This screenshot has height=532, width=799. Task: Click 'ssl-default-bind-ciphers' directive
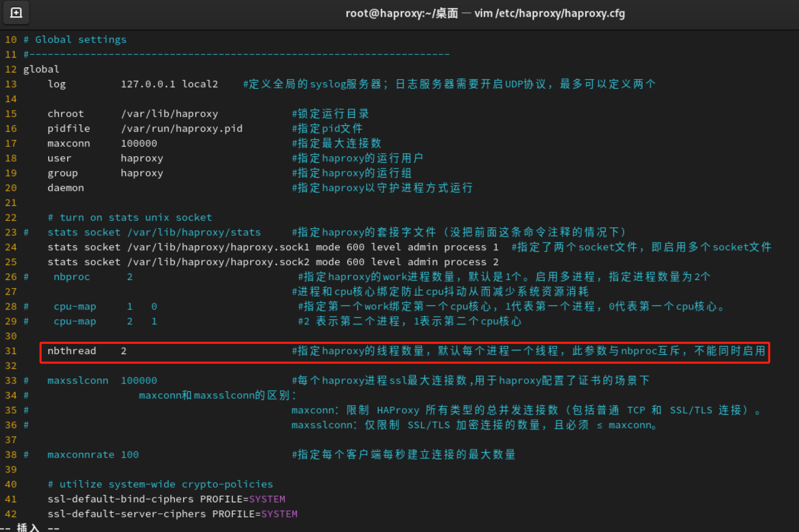120,499
